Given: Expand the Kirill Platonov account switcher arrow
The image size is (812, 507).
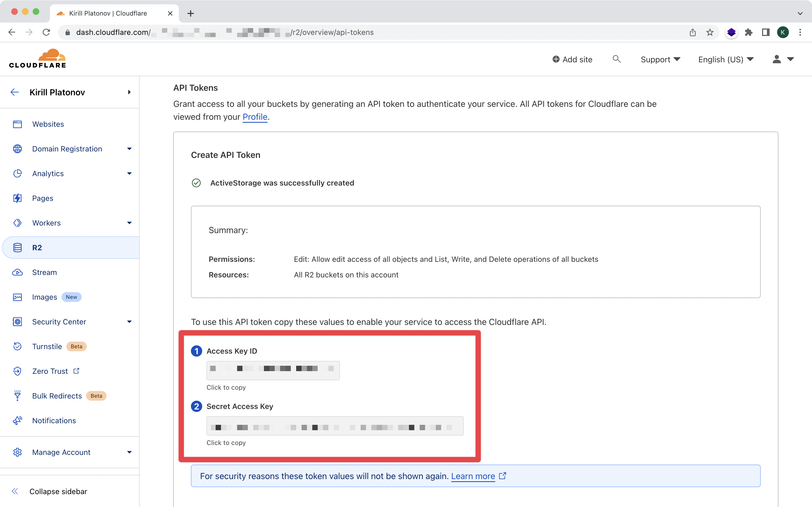Looking at the screenshot, I should pyautogui.click(x=129, y=92).
